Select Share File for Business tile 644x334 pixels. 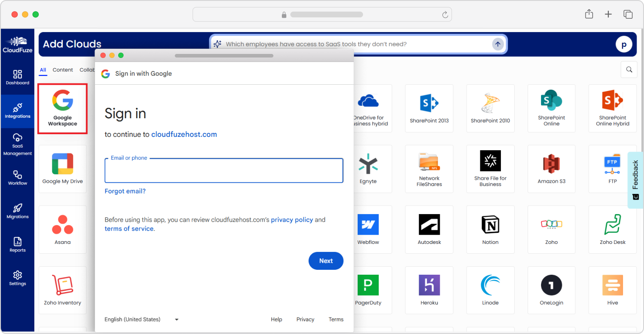coord(490,169)
